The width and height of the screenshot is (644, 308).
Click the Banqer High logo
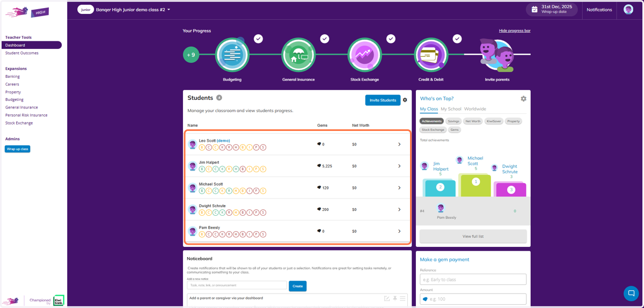point(27,12)
